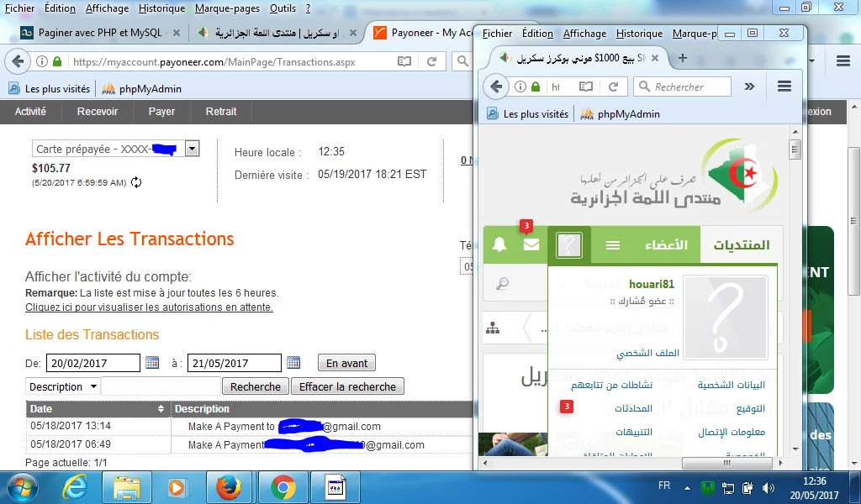Screen dimensions: 861x504
Task: Open the Retrait menu in Payoneer navigation
Action: point(221,112)
